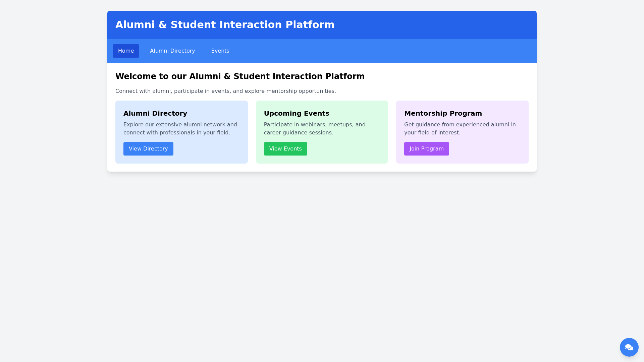This screenshot has width=644, height=362.
Task: Click the chat bubbles icon bottom right
Action: pos(629,347)
